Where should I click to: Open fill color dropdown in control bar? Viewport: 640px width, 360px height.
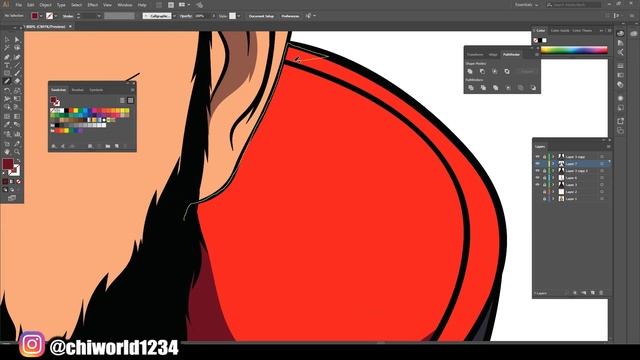click(x=41, y=16)
